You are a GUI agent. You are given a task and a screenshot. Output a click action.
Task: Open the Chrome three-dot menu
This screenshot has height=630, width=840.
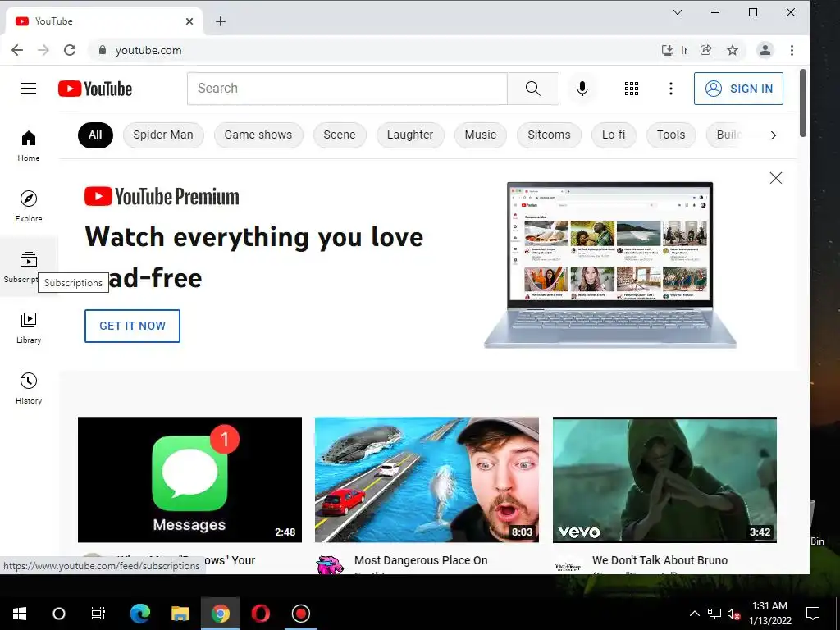792,50
